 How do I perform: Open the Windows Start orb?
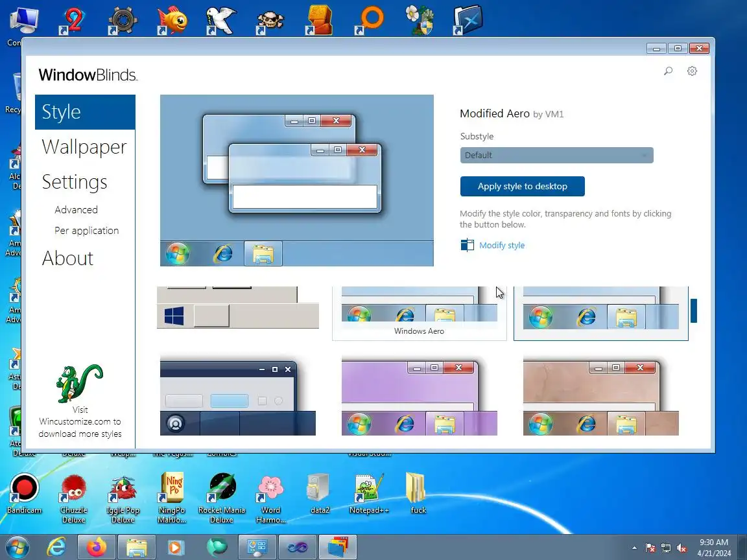(18, 547)
